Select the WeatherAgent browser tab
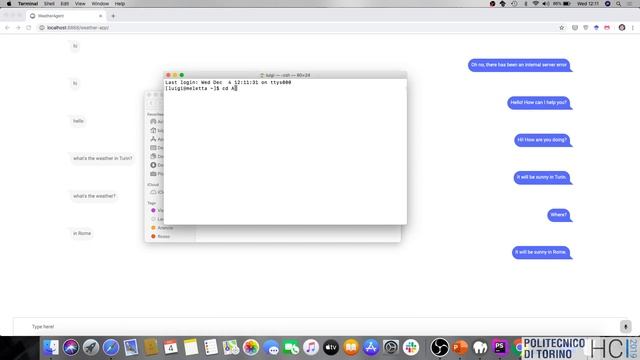This screenshot has width=640, height=360. pos(65,16)
